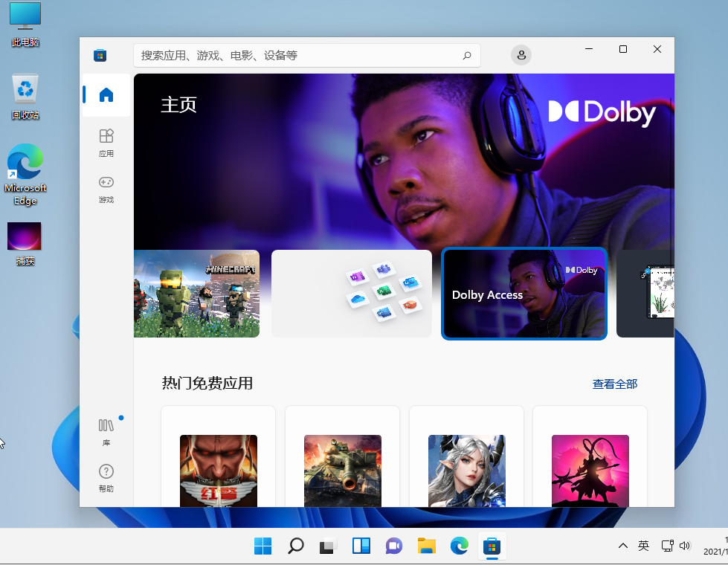Type in the Store search box
The height and width of the screenshot is (565, 728).
297,55
